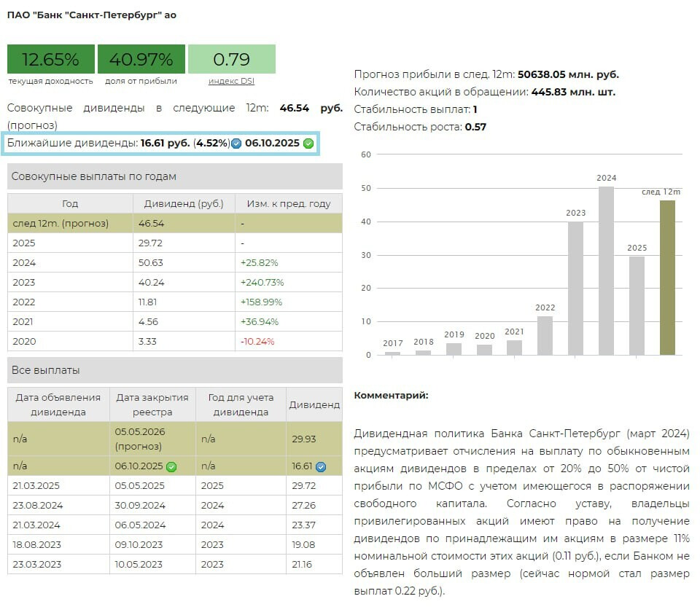Click the 2023 bar in the dividend chart
This screenshot has height=615, width=700.
point(575,288)
